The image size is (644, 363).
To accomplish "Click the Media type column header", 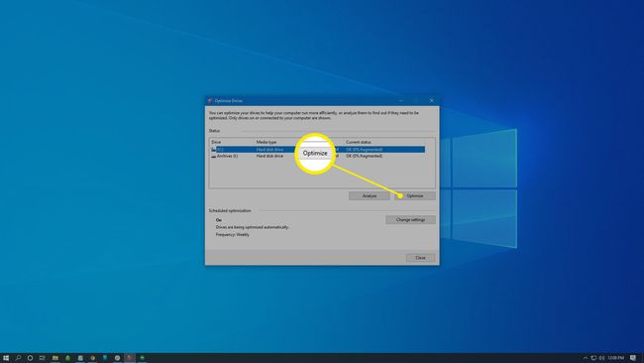I will [267, 142].
